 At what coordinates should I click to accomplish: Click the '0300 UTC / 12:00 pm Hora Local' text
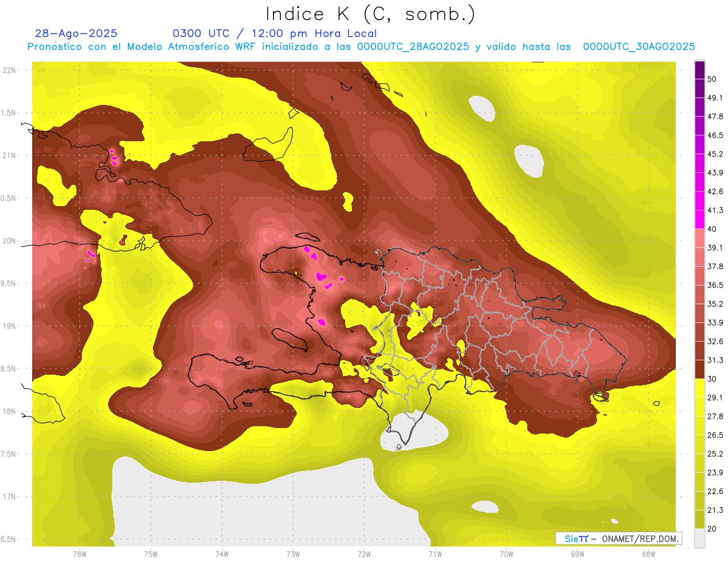[275, 33]
